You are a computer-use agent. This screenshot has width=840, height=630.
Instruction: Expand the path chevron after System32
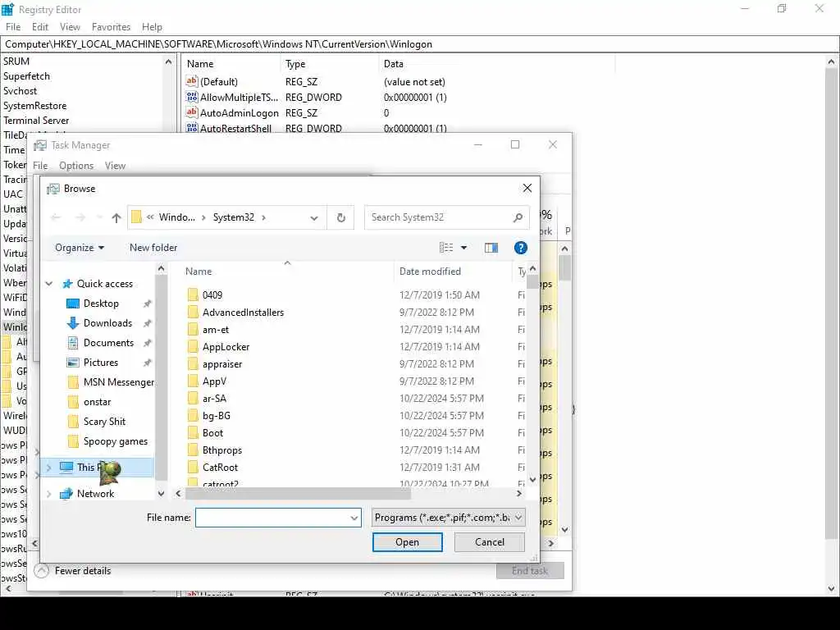pos(263,217)
